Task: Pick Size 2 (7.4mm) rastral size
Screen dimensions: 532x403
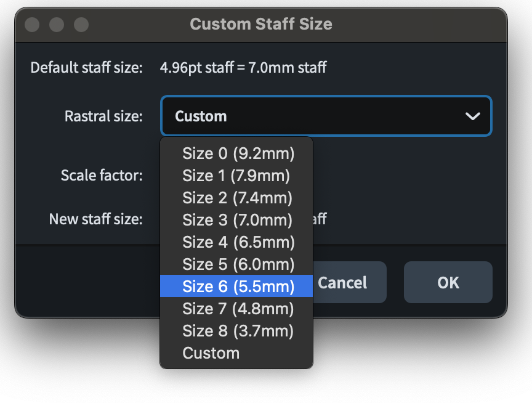Action: click(x=237, y=198)
